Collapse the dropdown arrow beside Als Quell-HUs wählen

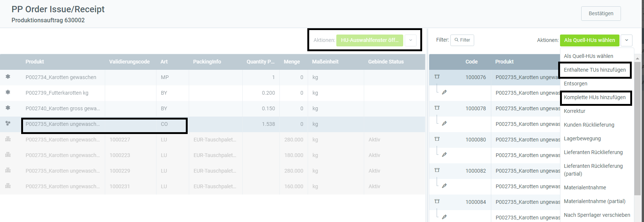[x=627, y=40]
